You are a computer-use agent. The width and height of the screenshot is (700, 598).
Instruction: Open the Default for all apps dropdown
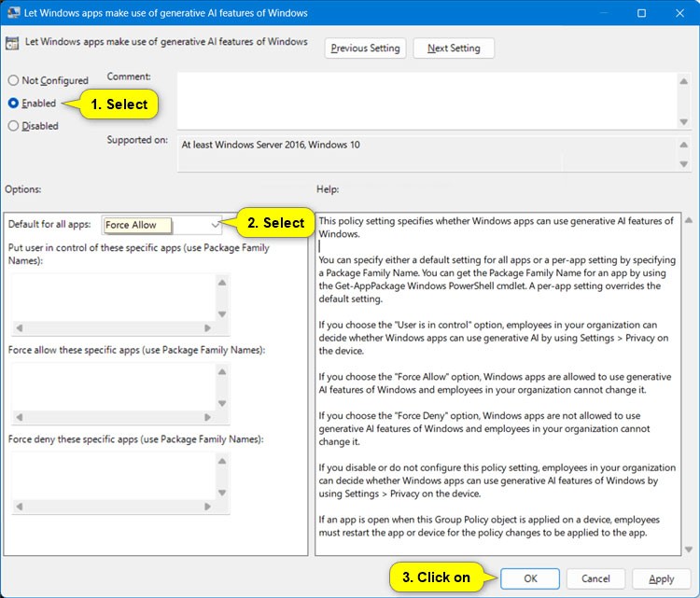point(216,225)
